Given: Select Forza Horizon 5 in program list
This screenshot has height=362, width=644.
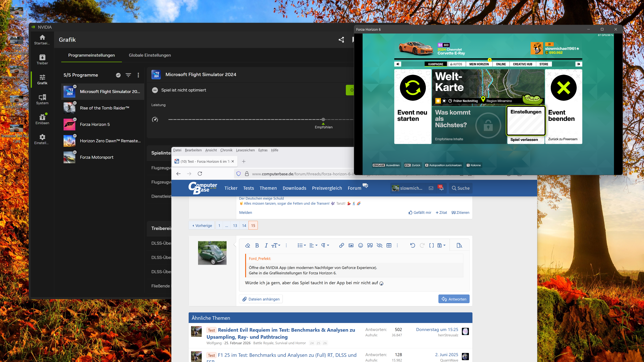Looking at the screenshot, I should click(102, 124).
